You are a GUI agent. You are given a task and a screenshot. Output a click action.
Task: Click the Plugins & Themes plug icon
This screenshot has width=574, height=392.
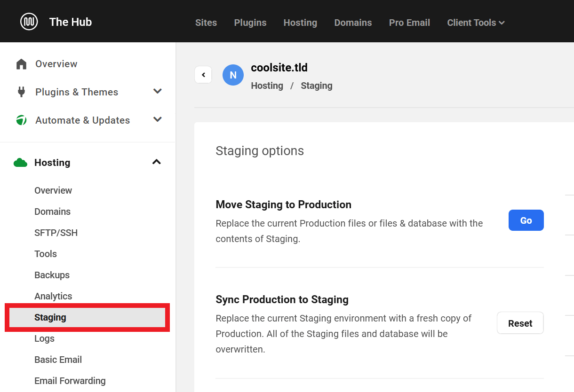(21, 92)
